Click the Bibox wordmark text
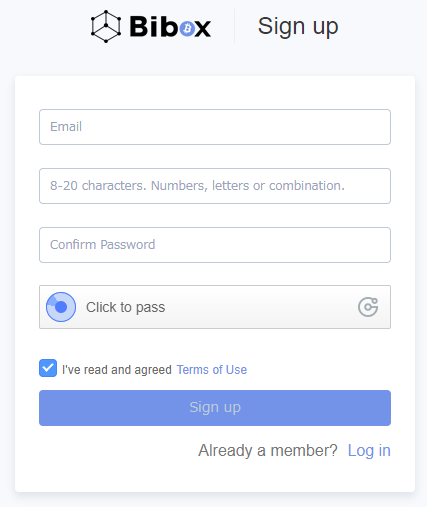 (x=170, y=26)
